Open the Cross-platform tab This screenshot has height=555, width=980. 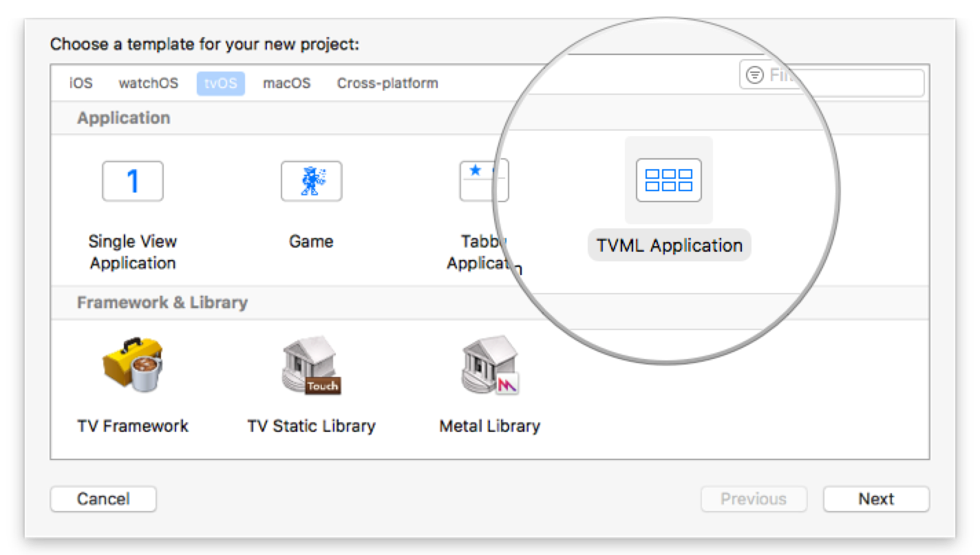click(x=387, y=83)
